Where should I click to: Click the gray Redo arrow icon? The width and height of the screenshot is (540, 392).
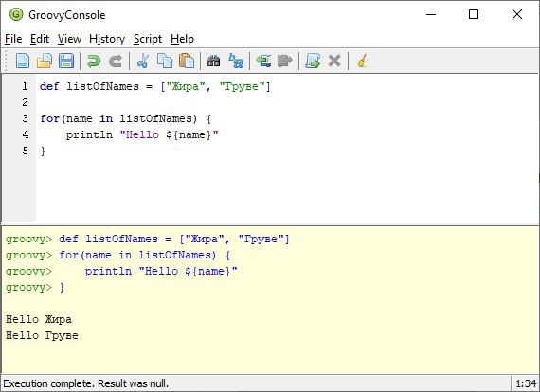click(x=116, y=62)
